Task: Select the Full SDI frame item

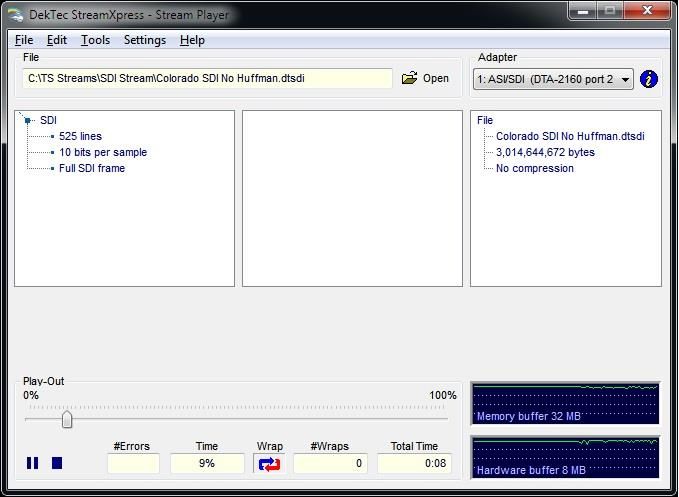Action: tap(92, 168)
